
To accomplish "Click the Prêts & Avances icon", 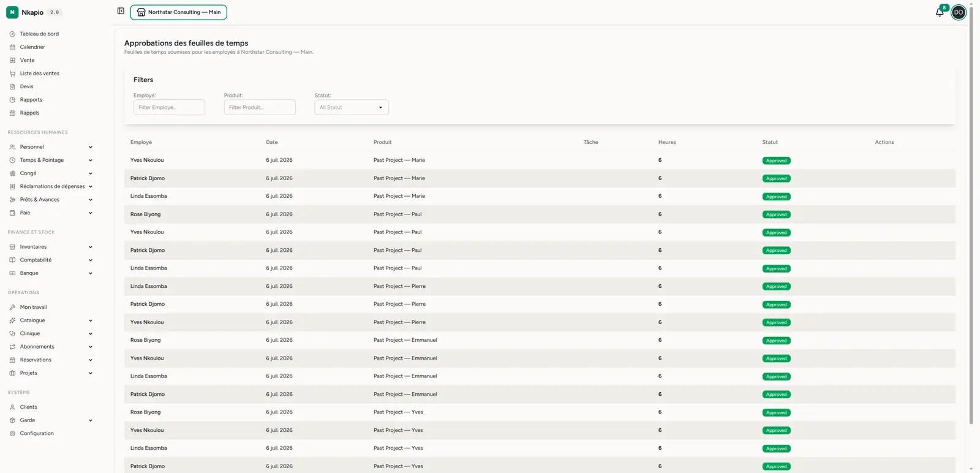I will tap(12, 200).
